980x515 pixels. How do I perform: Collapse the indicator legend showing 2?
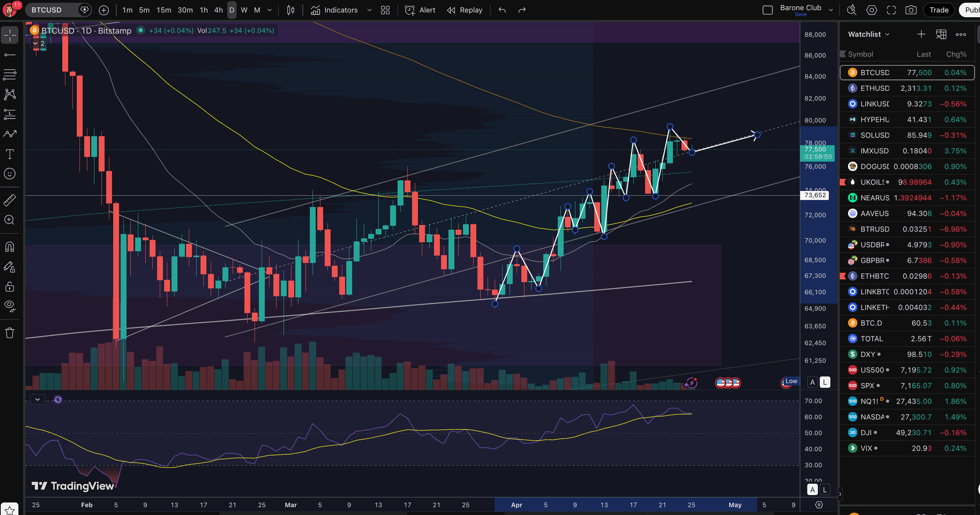(x=39, y=43)
